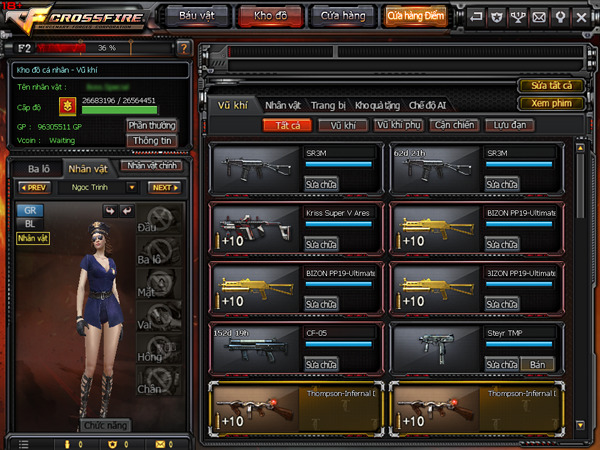The height and width of the screenshot is (450, 600).
Task: Click the return arrow icon in top bar
Action: (476, 17)
